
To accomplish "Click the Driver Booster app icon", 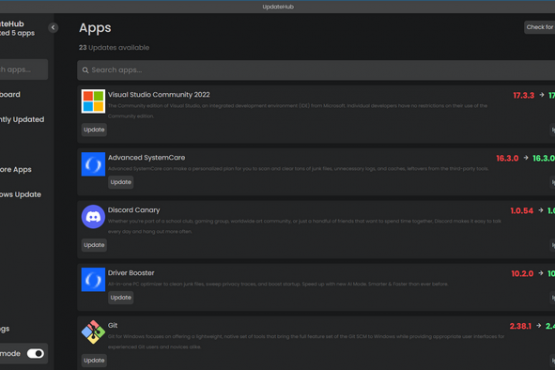I will pyautogui.click(x=93, y=279).
